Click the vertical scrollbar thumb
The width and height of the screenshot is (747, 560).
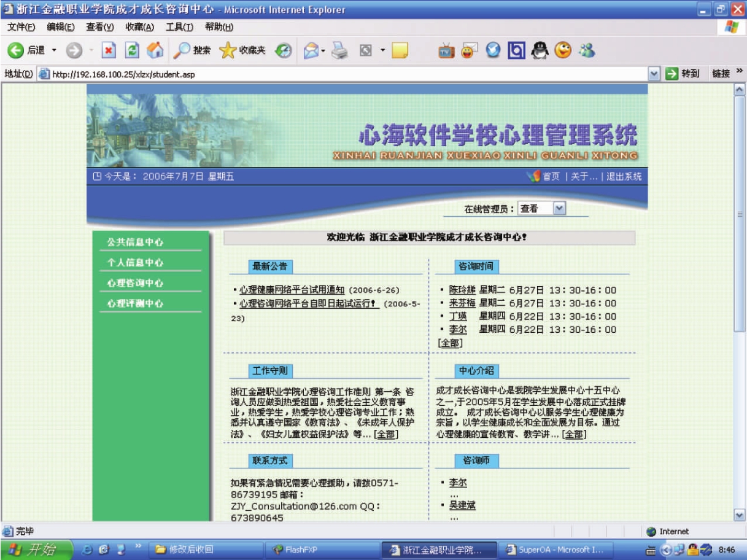point(740,214)
